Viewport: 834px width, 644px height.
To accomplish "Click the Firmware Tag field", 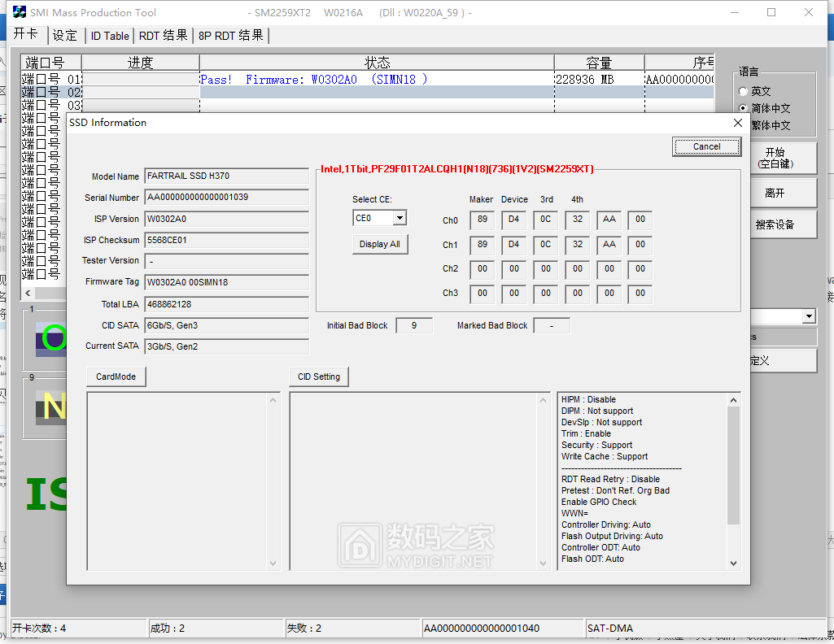I will point(226,282).
